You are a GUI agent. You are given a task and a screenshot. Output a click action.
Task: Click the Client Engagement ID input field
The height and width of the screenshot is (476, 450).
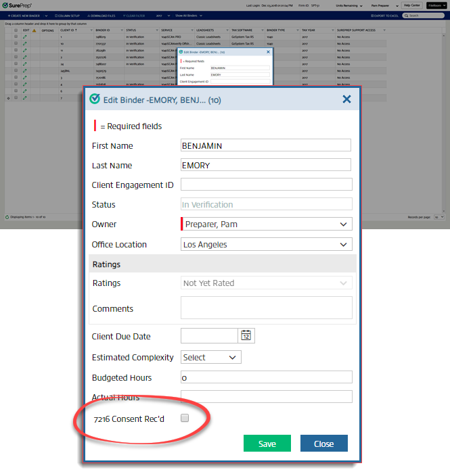(x=267, y=185)
